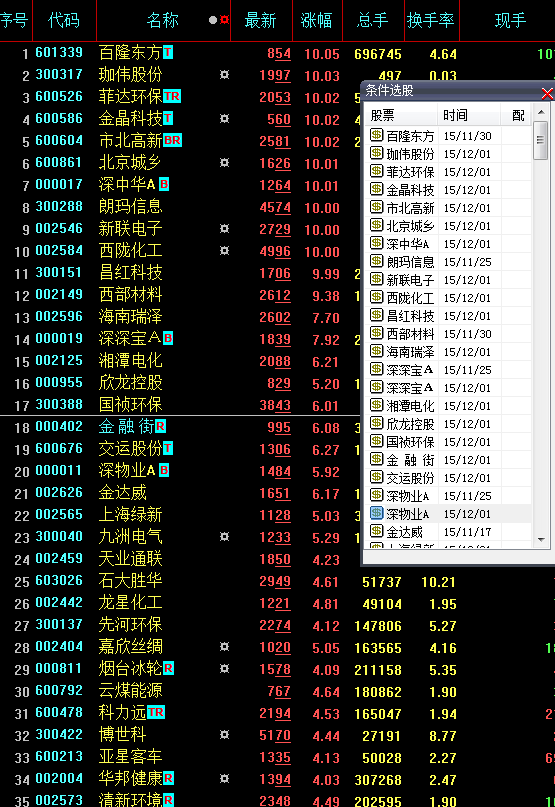Click the 条件选股 list's down scroll arrow
The height and width of the screenshot is (807, 555).
pyautogui.click(x=541, y=539)
